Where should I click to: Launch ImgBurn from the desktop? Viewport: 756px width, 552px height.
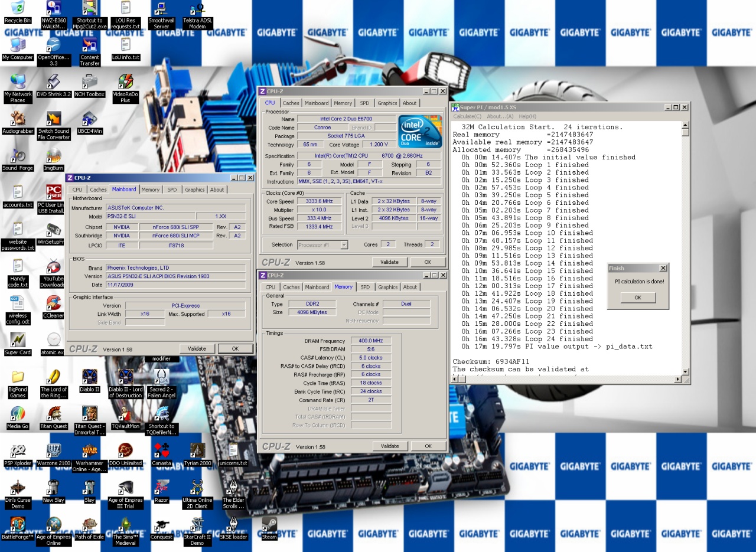click(54, 159)
